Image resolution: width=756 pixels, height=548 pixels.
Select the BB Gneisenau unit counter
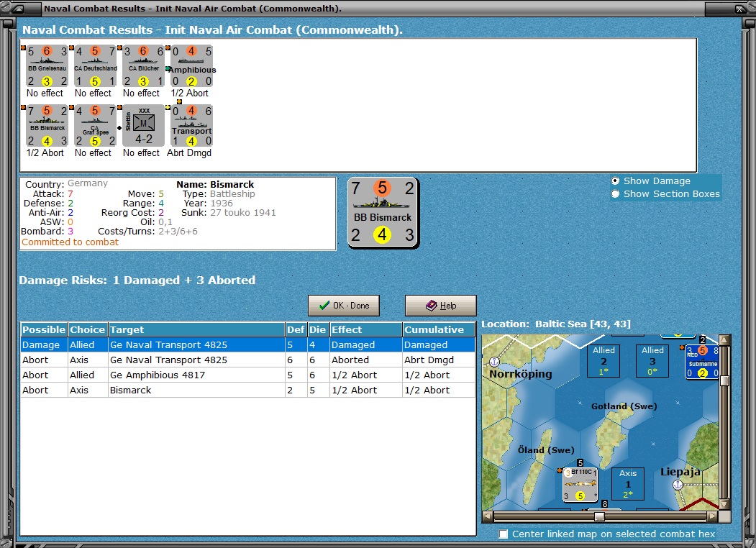tap(47, 66)
